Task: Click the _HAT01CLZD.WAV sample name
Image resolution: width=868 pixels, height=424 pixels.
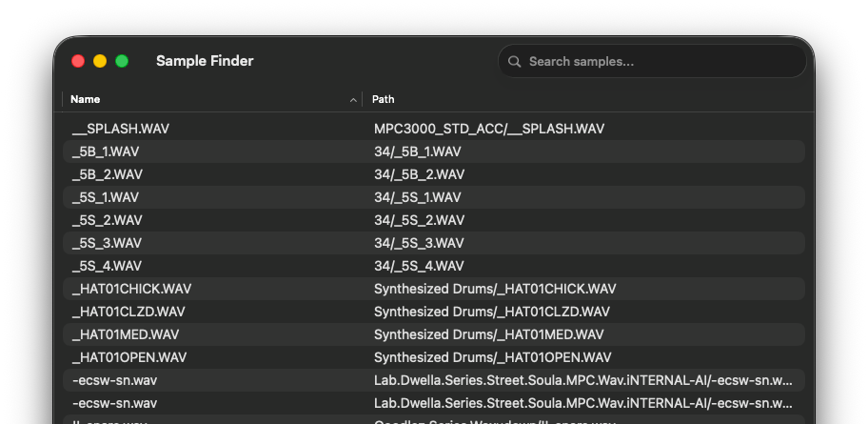Action: click(x=128, y=312)
